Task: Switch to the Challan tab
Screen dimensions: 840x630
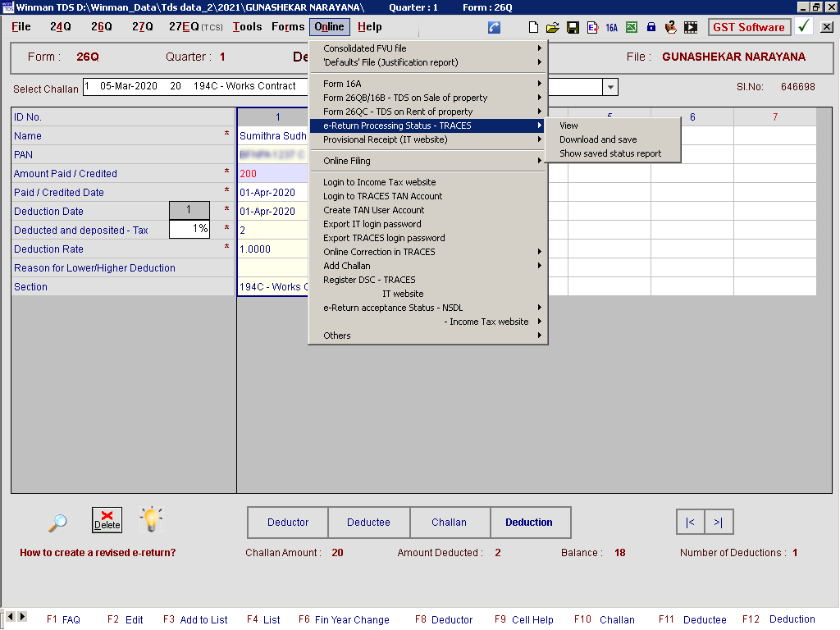Action: 449,523
